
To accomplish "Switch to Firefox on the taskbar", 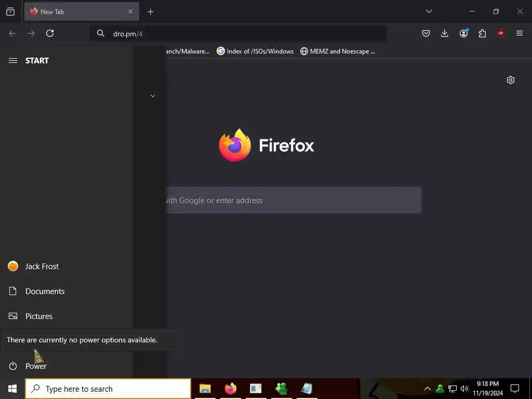I will pos(231,389).
